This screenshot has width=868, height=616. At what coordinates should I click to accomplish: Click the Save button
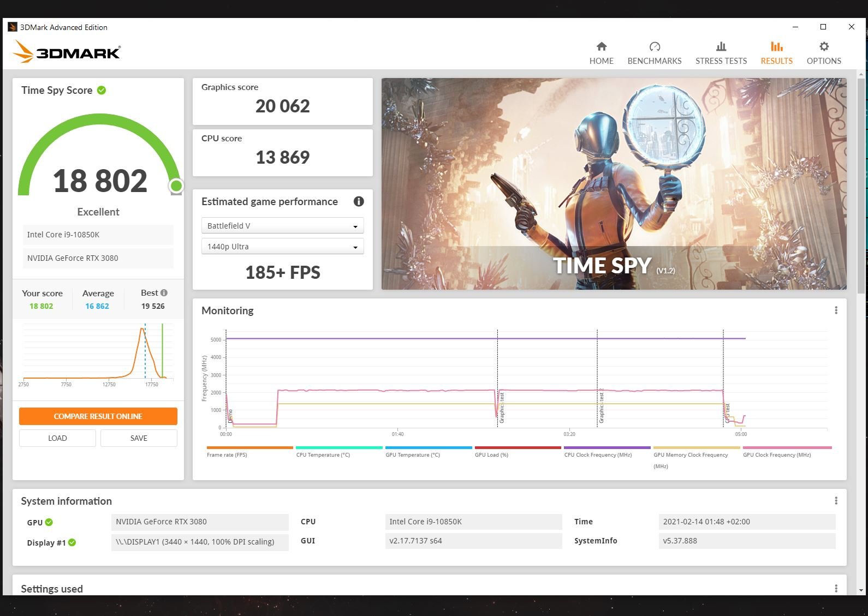click(x=139, y=438)
